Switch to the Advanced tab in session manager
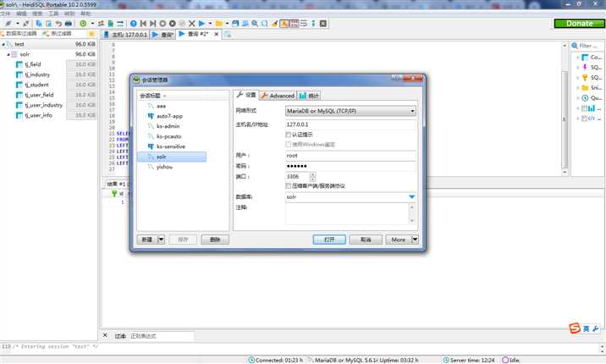Viewport: 606px width, 364px height. (x=278, y=96)
